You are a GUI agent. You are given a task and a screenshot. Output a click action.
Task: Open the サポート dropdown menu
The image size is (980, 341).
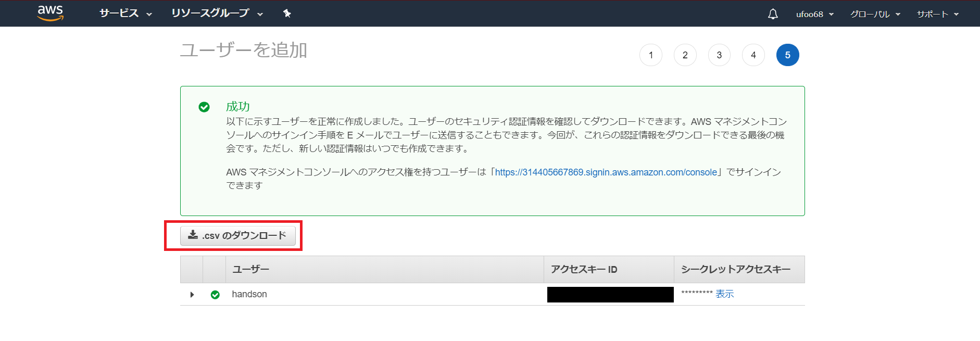(938, 14)
